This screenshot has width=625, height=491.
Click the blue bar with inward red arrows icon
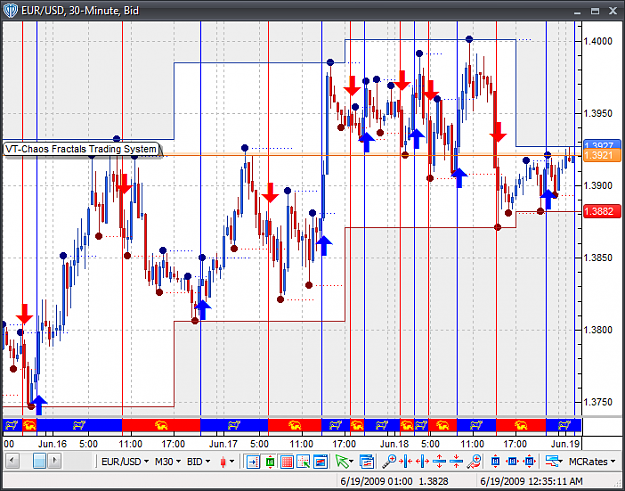529,462
